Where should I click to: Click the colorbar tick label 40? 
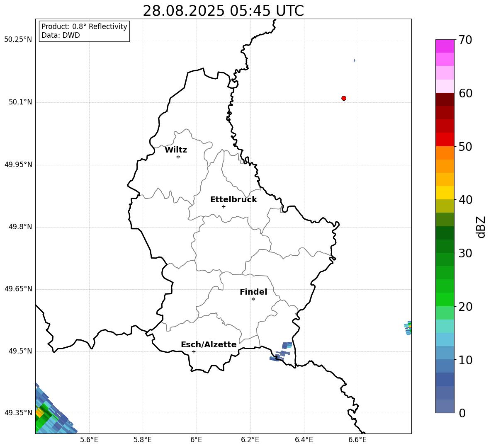(465, 200)
